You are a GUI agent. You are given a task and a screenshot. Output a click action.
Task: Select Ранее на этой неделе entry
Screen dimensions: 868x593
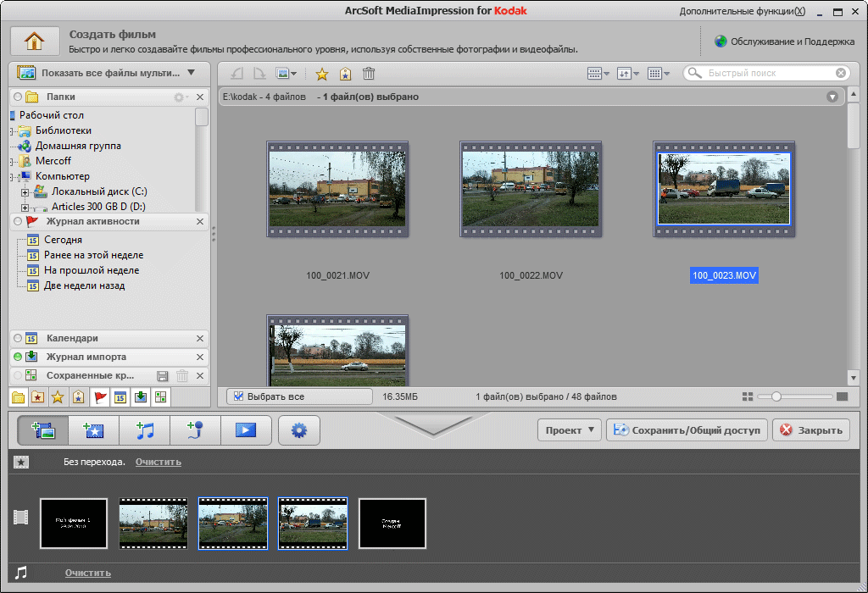tap(93, 255)
